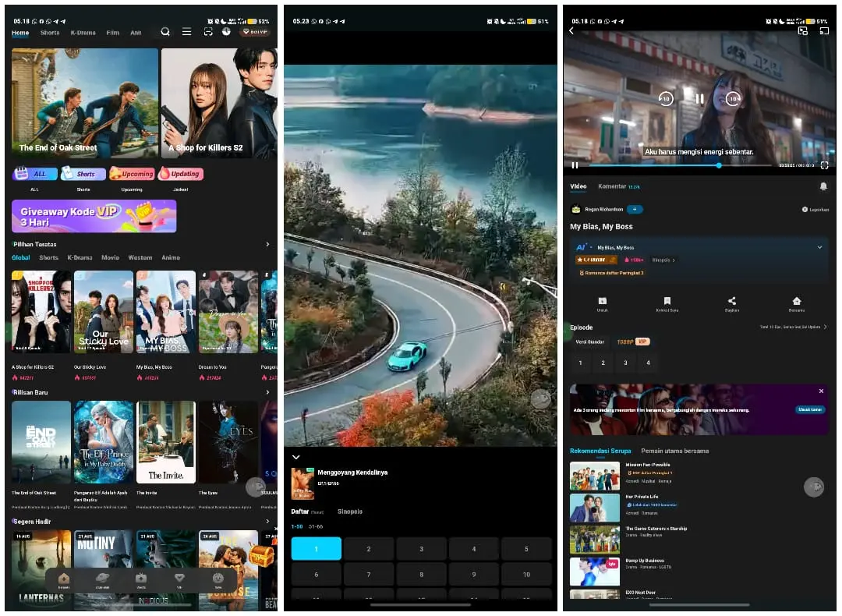Tap the profile icon in bottom navigation bar
This screenshot has height=616, width=842.
[218, 579]
